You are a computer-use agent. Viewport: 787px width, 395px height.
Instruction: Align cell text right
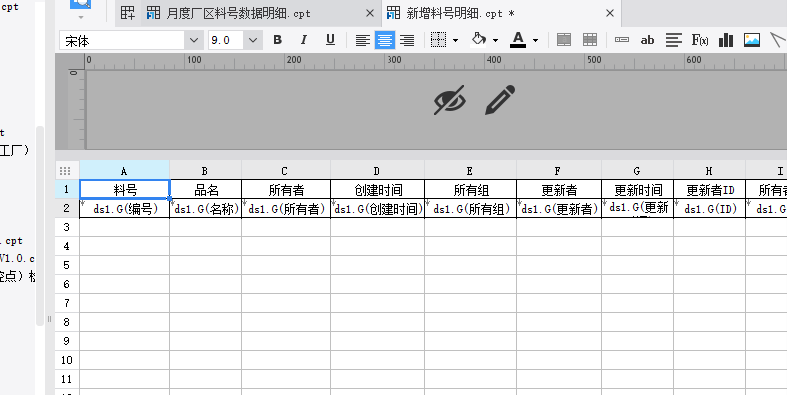407,40
